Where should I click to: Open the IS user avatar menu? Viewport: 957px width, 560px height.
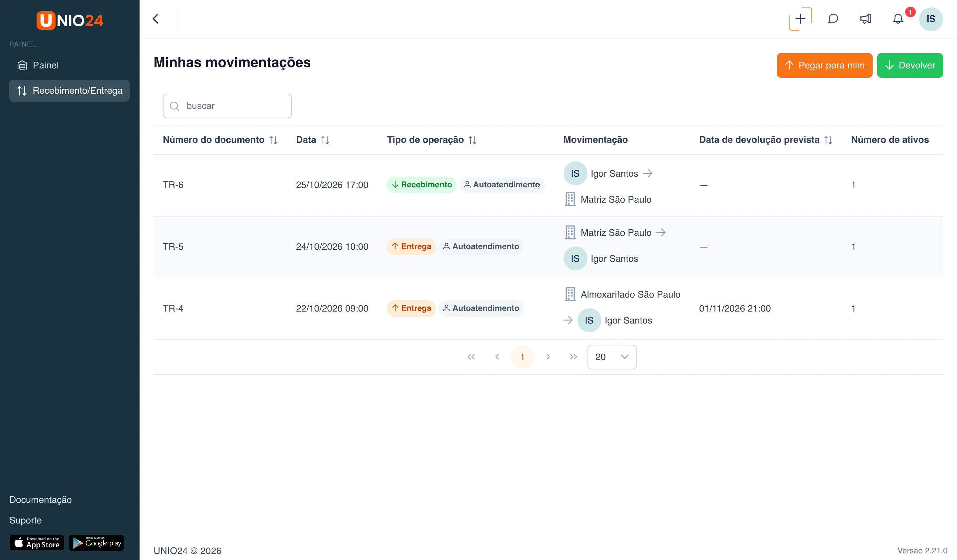point(930,19)
